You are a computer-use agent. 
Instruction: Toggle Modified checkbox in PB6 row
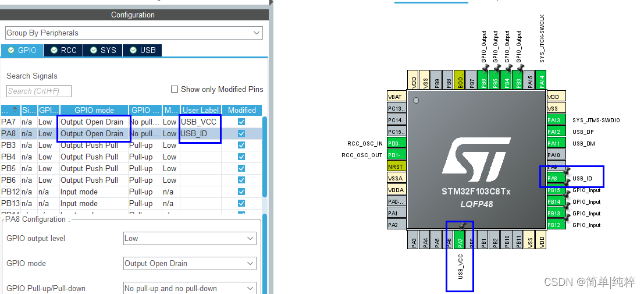coord(241,180)
